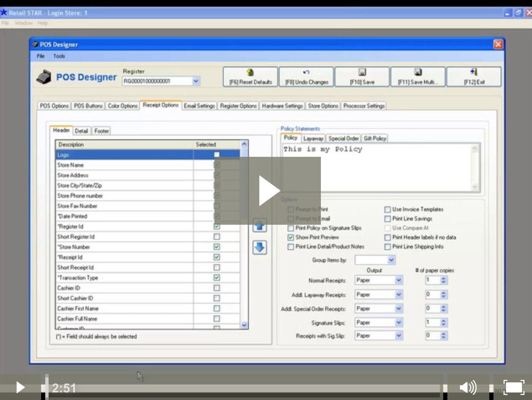Switch to Store Options tab
The width and height of the screenshot is (532, 400).
323,106
